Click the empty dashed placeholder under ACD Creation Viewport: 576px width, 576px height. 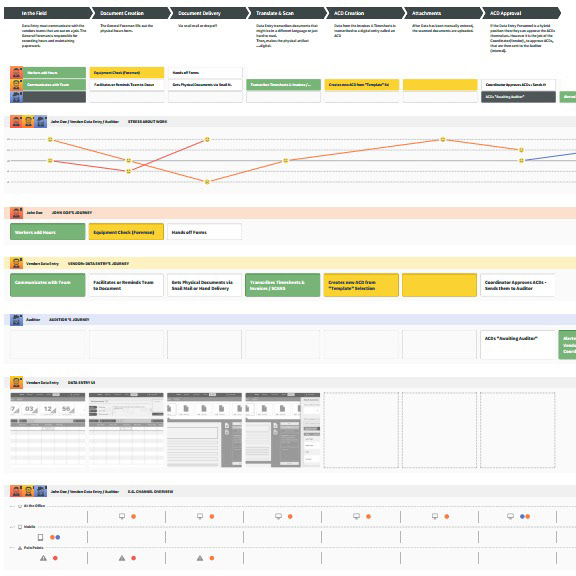[361, 430]
